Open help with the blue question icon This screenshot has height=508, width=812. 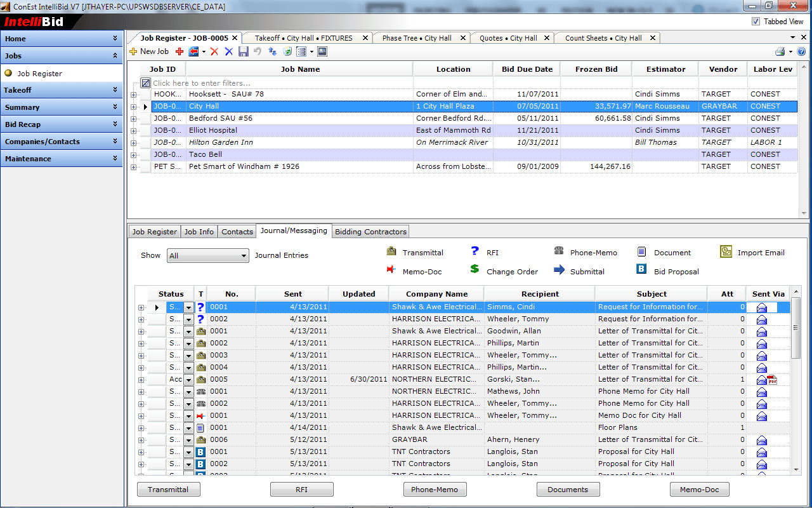pyautogui.click(x=801, y=51)
